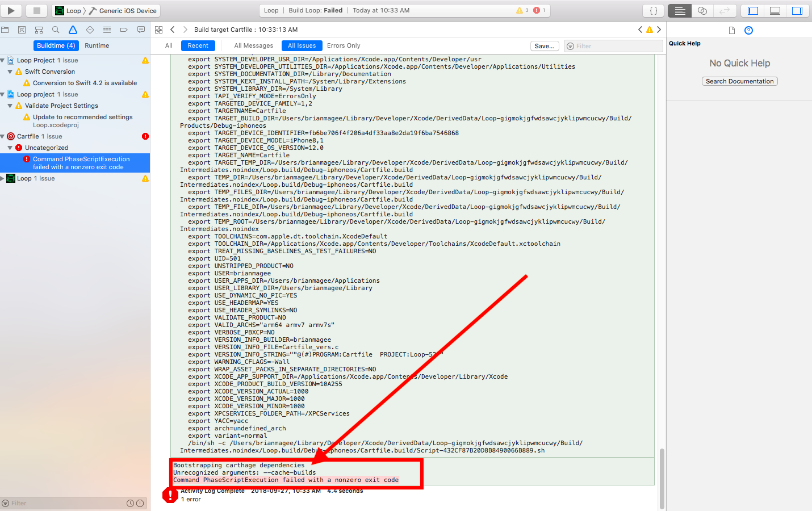Viewport: 812px width, 511px height.
Task: Collapse the Loop project (lowercase) group
Action: point(3,94)
